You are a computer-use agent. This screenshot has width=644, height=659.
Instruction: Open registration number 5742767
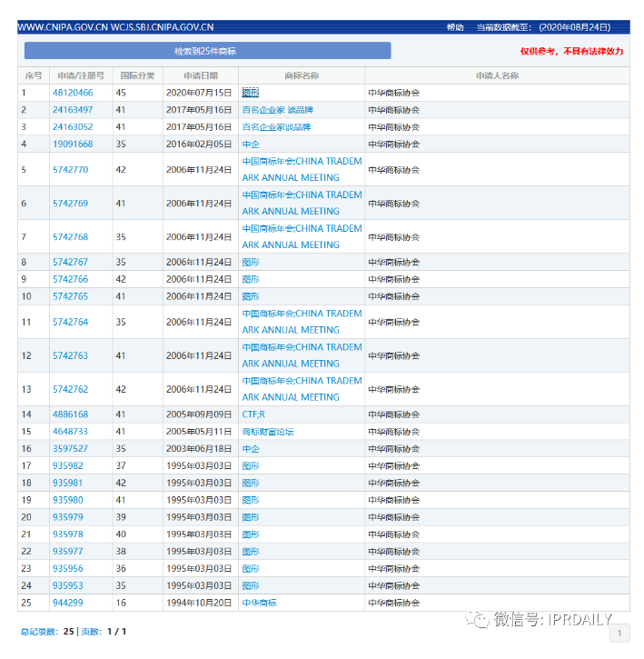click(71, 263)
